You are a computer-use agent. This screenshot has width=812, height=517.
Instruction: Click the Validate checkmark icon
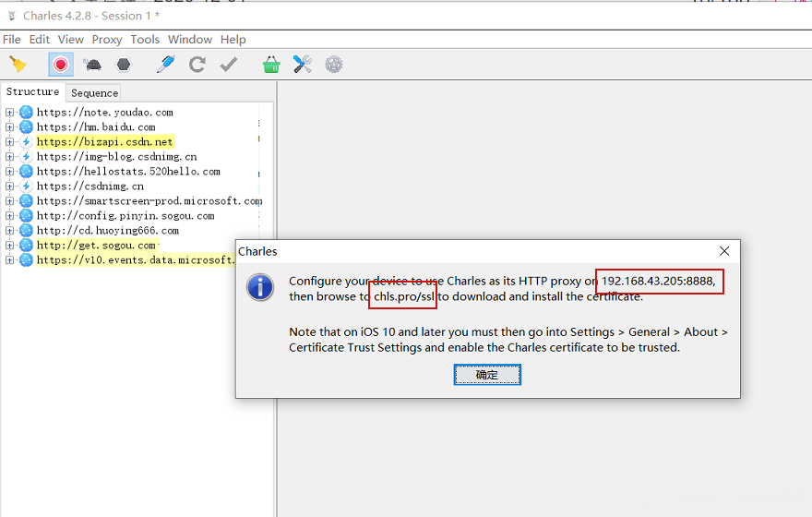click(x=229, y=65)
